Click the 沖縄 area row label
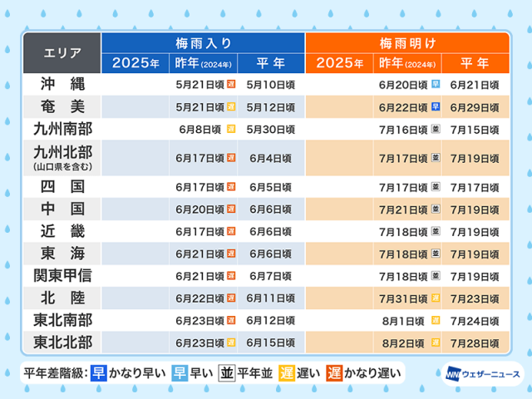Viewport: 532px width, 399px height. pyautogui.click(x=62, y=84)
